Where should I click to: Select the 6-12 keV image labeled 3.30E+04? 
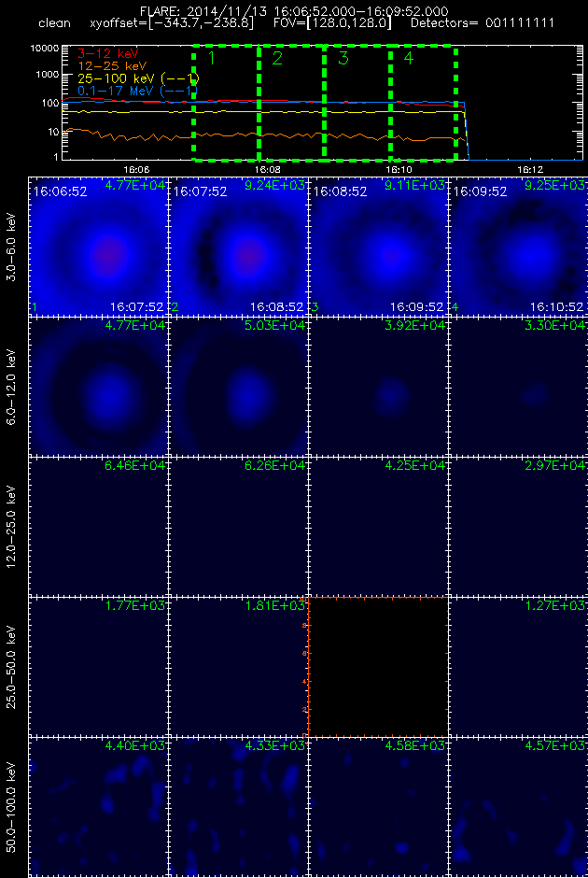point(518,386)
